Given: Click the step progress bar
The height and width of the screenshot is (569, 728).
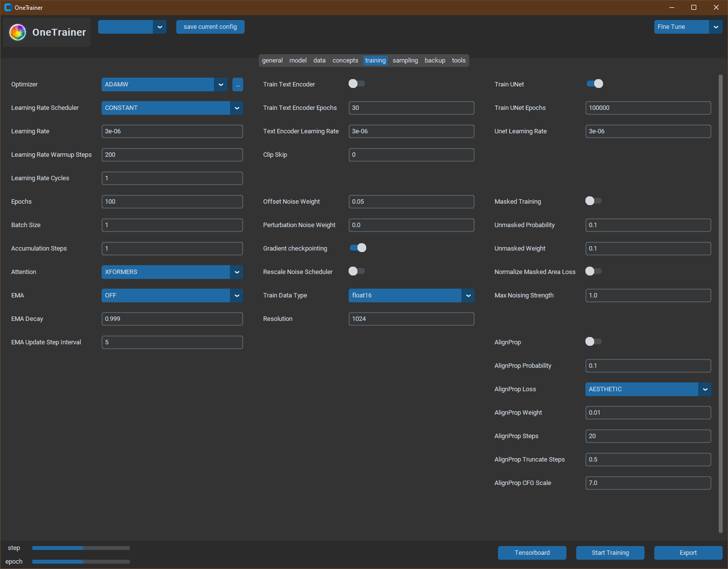Looking at the screenshot, I should [x=81, y=548].
